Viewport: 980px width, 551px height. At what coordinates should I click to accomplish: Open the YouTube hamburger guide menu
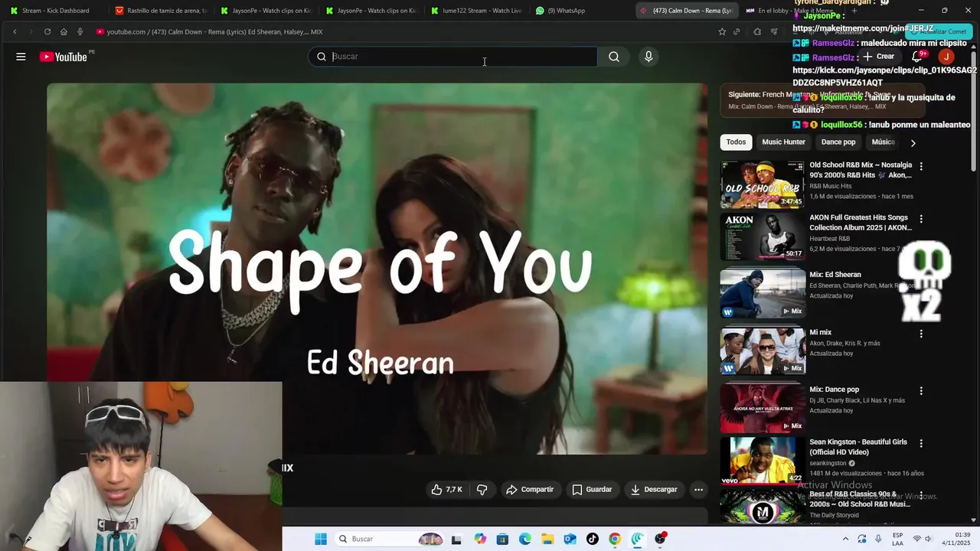(21, 57)
